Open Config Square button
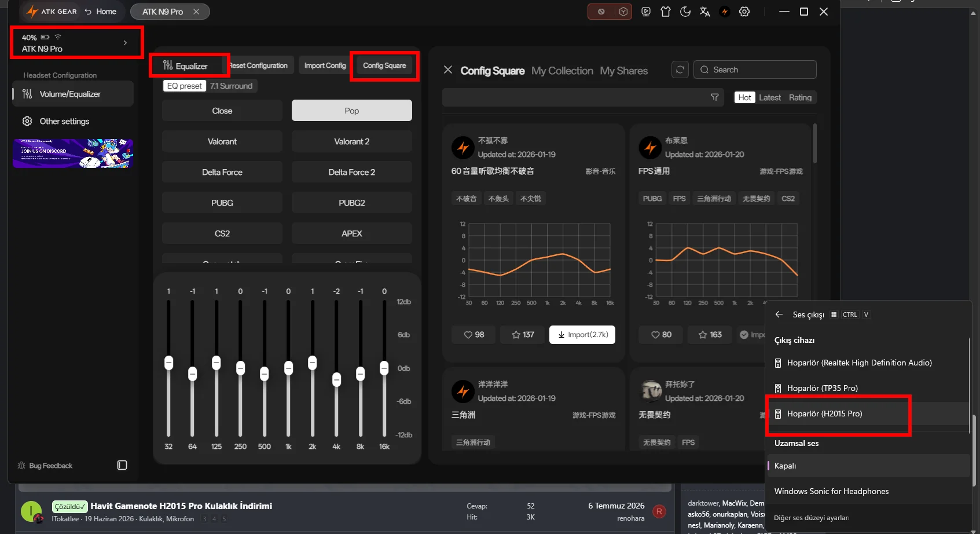 click(x=384, y=65)
